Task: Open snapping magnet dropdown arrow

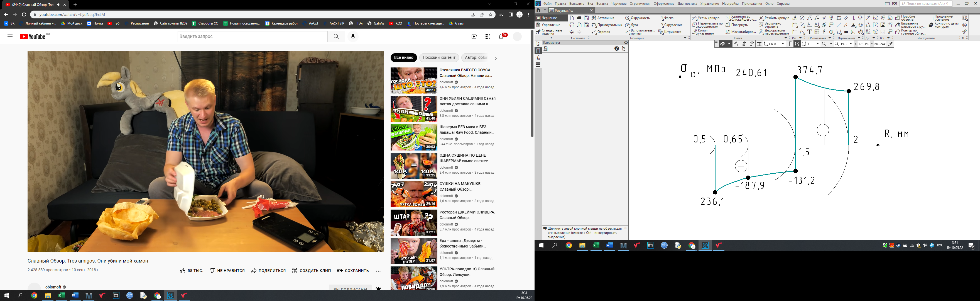Action: pyautogui.click(x=729, y=44)
